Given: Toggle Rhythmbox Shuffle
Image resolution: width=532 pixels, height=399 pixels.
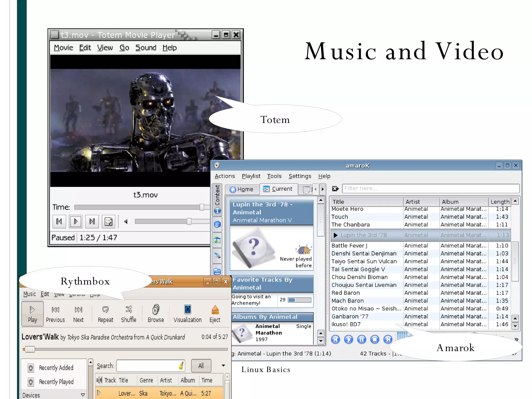Looking at the screenshot, I should [129, 314].
